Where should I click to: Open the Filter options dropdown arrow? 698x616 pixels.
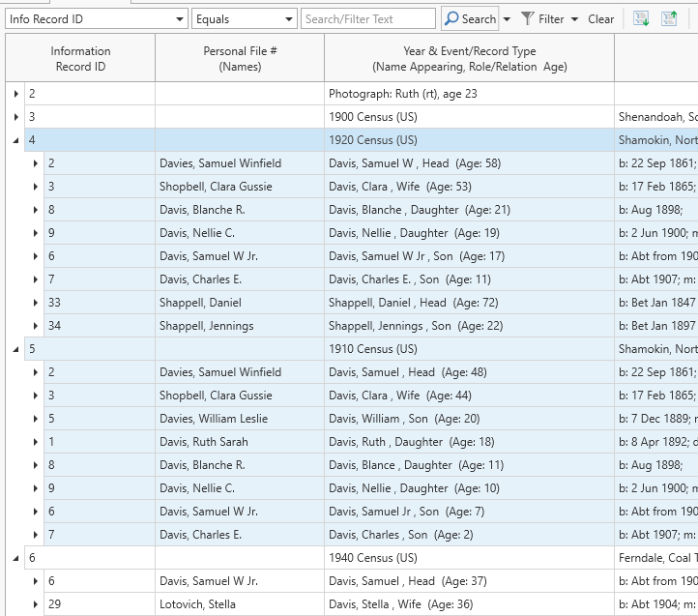(574, 19)
